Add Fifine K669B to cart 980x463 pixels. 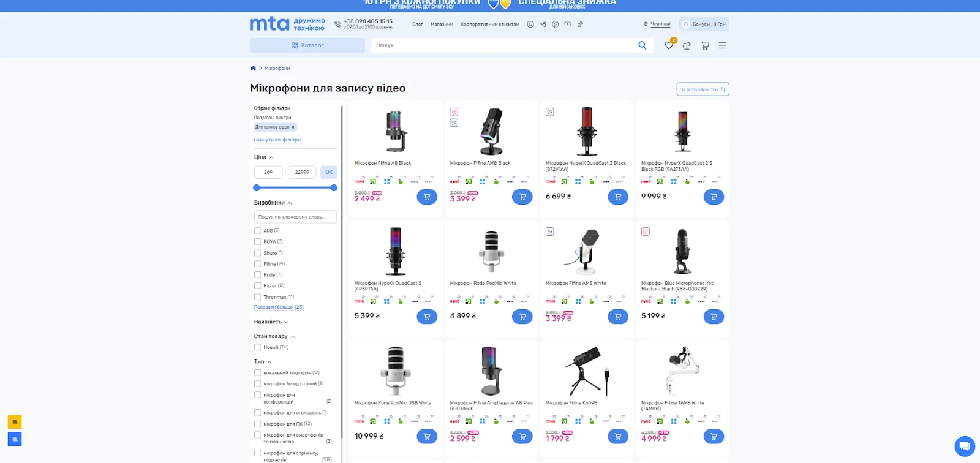point(618,436)
